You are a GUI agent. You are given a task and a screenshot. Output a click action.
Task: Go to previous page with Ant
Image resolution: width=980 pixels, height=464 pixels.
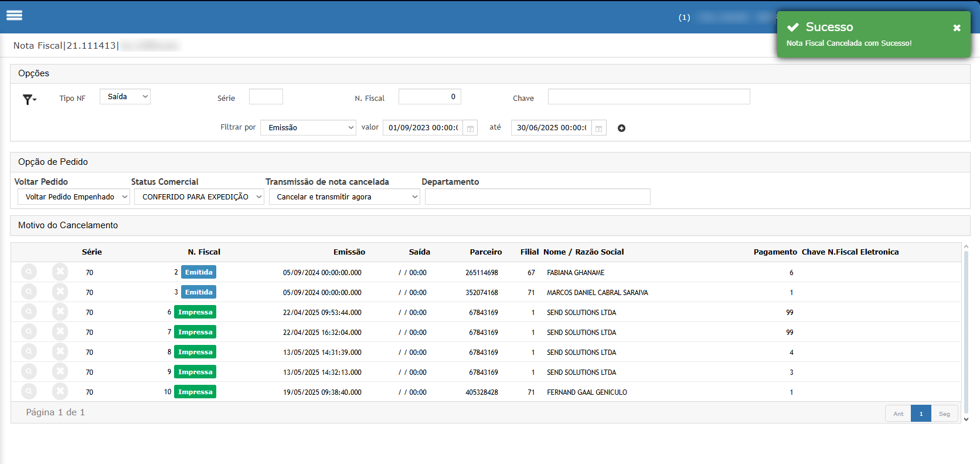coord(898,414)
